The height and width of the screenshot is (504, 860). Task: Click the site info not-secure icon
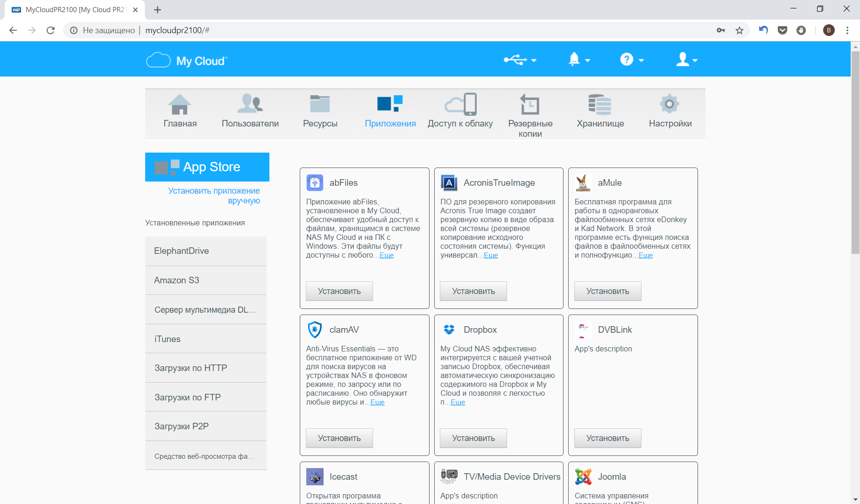click(74, 30)
